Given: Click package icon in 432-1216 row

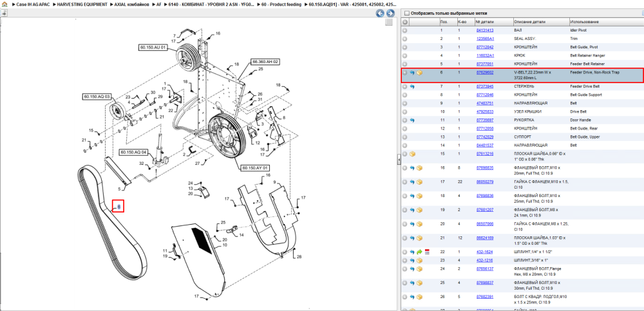Looking at the screenshot, I should tap(419, 260).
